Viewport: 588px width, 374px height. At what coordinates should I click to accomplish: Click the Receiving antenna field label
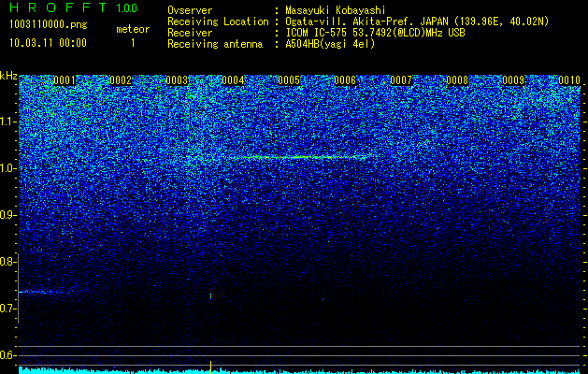pyautogui.click(x=215, y=44)
